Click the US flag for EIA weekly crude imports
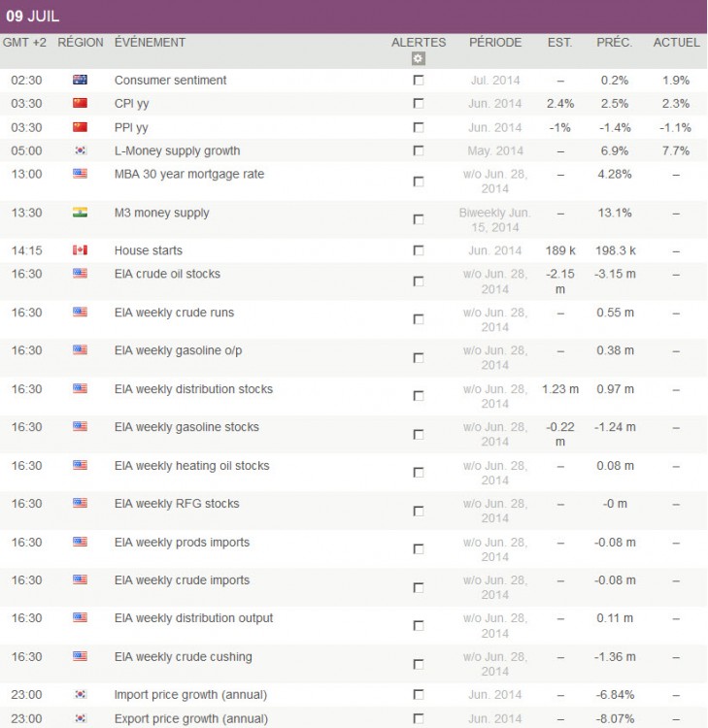Screen dimensions: 708x728 pos(80,579)
